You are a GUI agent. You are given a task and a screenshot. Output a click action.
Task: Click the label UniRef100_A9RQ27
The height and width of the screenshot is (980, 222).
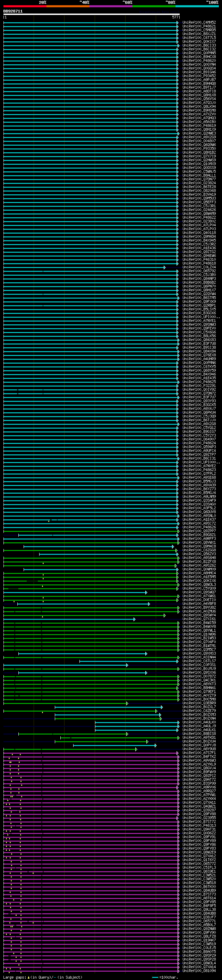point(199,791)
